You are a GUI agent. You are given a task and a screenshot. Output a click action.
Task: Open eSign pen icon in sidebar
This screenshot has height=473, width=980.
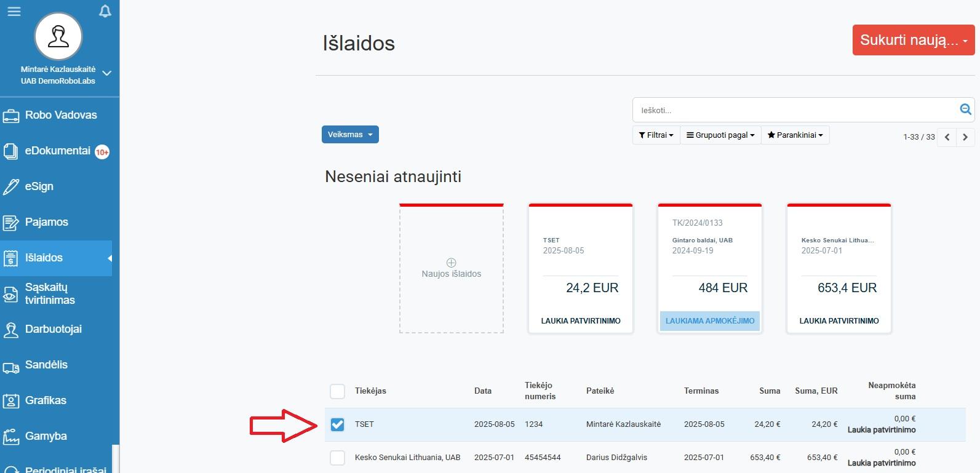11,186
